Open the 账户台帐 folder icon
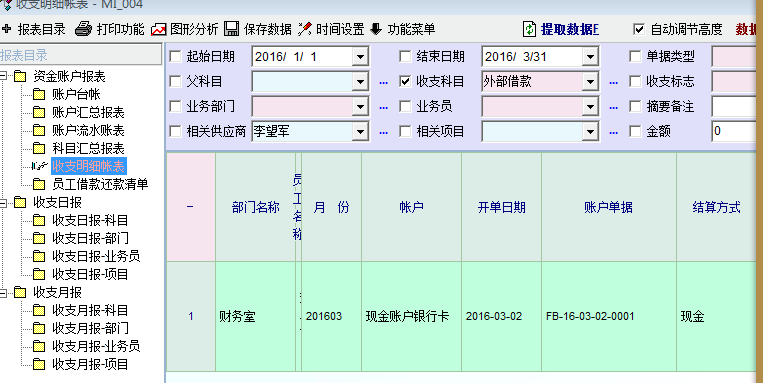 click(x=38, y=94)
